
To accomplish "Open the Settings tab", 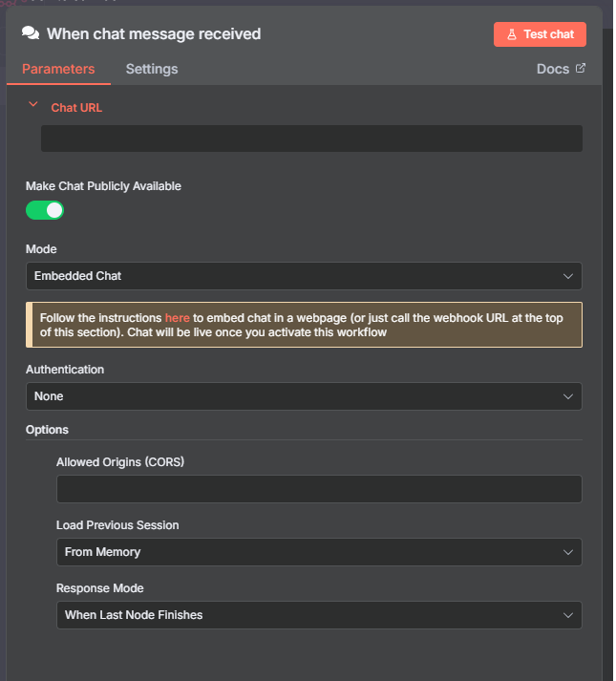I will point(152,69).
